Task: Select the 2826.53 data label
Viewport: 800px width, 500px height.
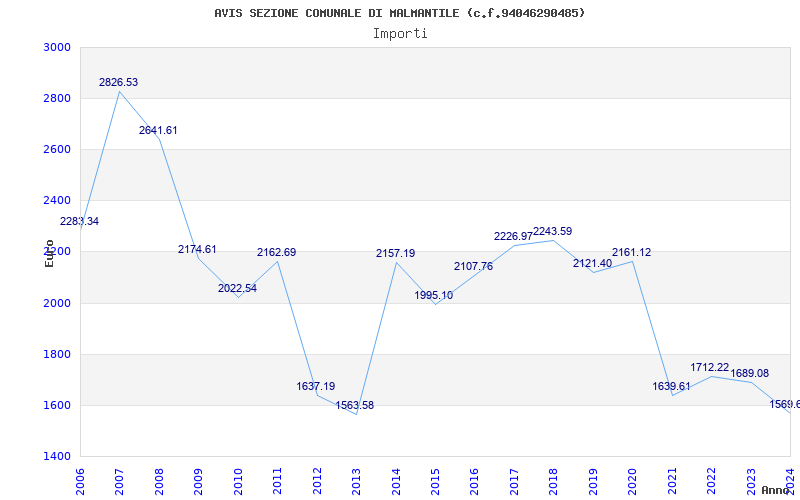Action: coord(118,82)
